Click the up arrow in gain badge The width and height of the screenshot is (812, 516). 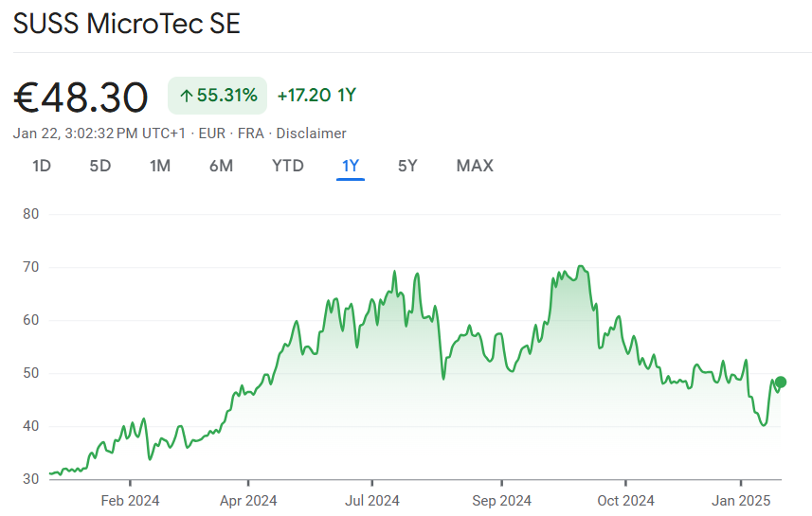tap(187, 96)
